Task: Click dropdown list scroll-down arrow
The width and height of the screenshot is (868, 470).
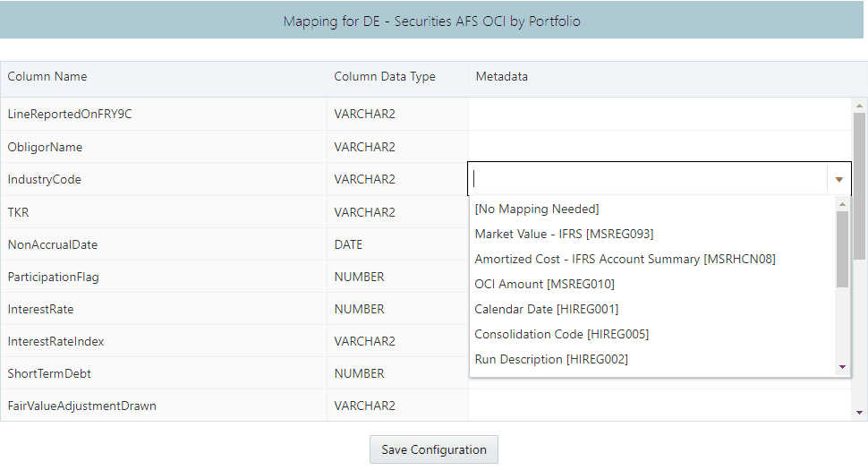Action: (842, 367)
